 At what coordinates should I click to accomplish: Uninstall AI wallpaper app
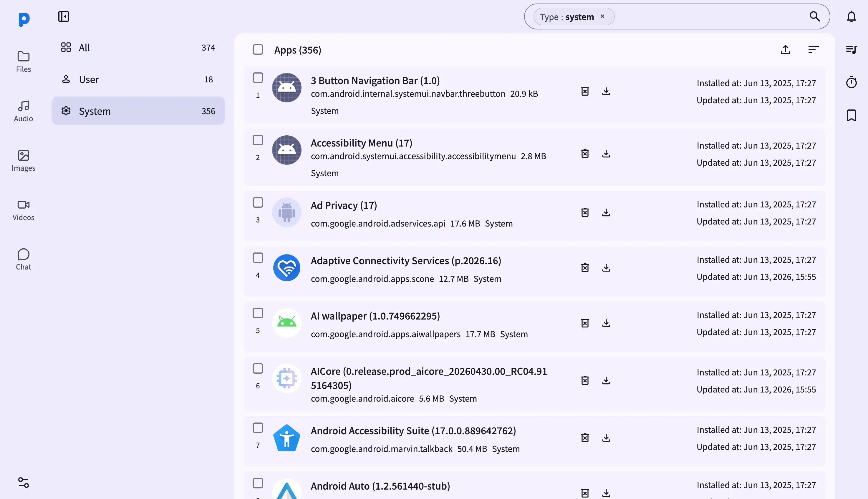585,323
